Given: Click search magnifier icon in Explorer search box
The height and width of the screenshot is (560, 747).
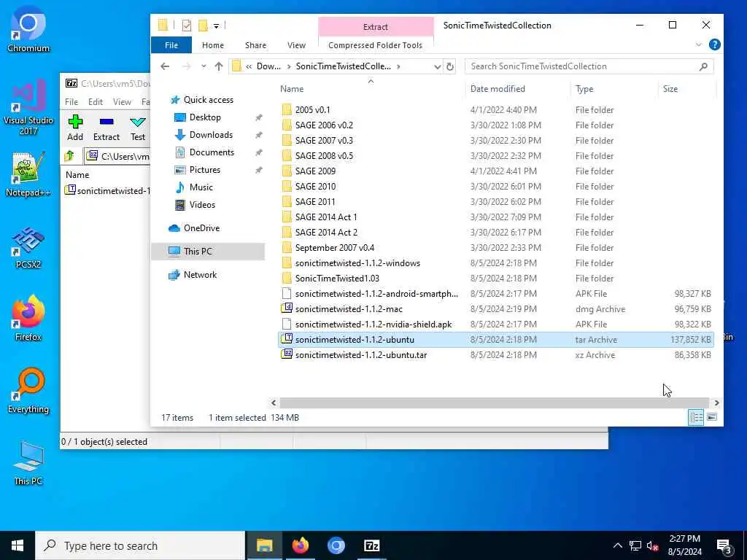Looking at the screenshot, I should click(703, 66).
